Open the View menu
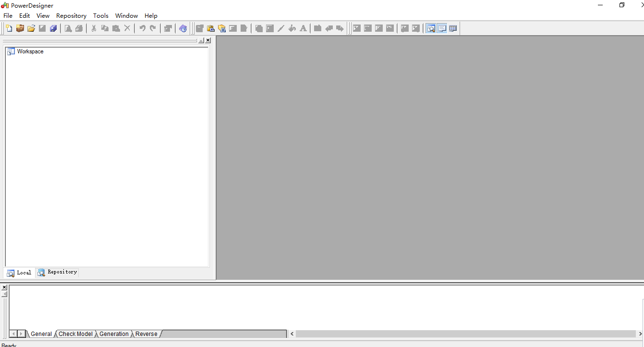The height and width of the screenshot is (347, 644). [43, 16]
